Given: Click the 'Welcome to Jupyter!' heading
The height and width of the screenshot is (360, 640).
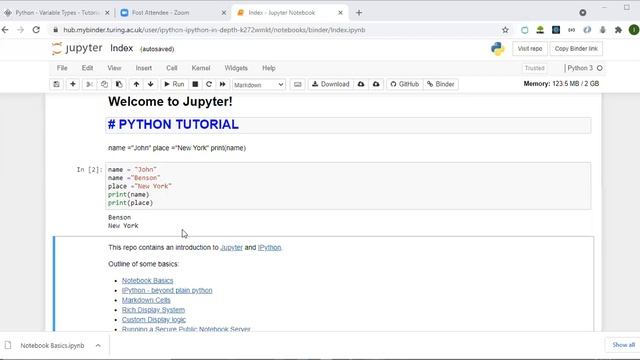Looking at the screenshot, I should point(170,102).
